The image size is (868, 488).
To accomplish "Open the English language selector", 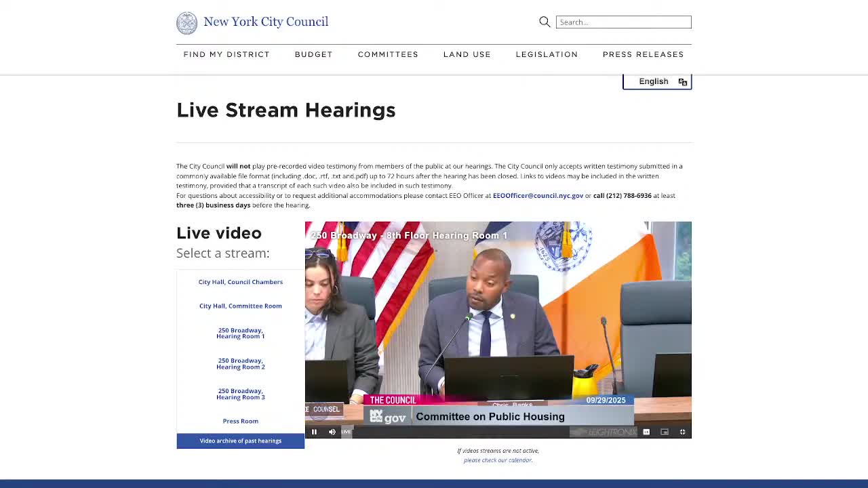I will pyautogui.click(x=653, y=81).
